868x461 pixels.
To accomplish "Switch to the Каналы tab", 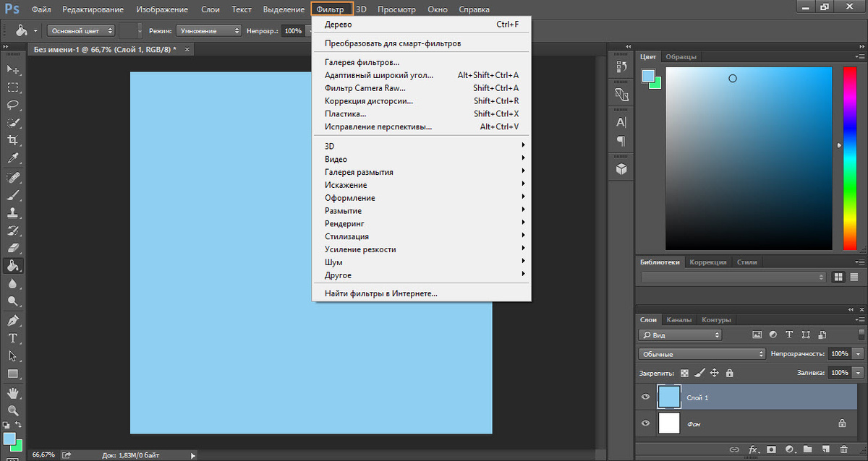I will [679, 319].
